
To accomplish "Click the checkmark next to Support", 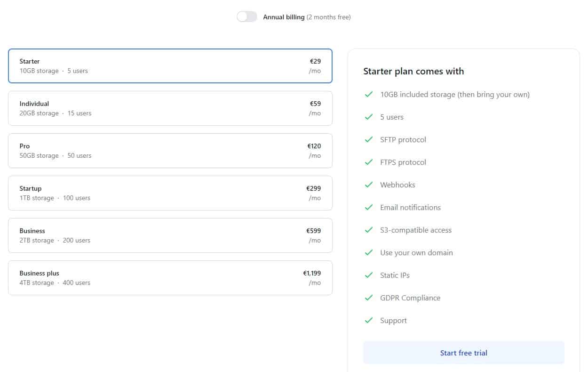I will pyautogui.click(x=369, y=321).
